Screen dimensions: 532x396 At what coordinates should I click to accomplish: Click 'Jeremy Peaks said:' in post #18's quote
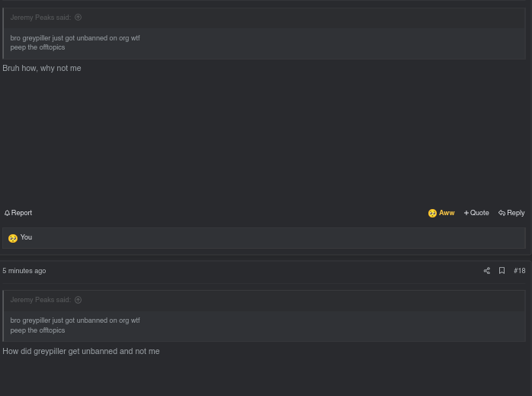[40, 300]
